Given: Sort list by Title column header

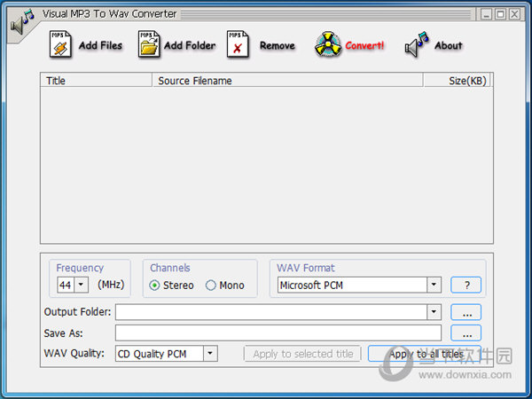Looking at the screenshot, I should point(96,81).
